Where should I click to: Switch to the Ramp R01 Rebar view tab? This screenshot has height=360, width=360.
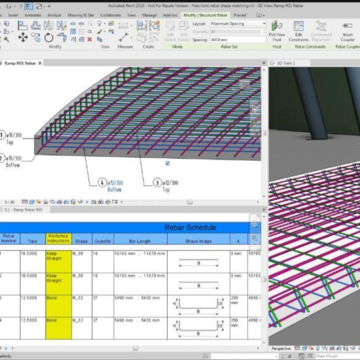pos(19,63)
